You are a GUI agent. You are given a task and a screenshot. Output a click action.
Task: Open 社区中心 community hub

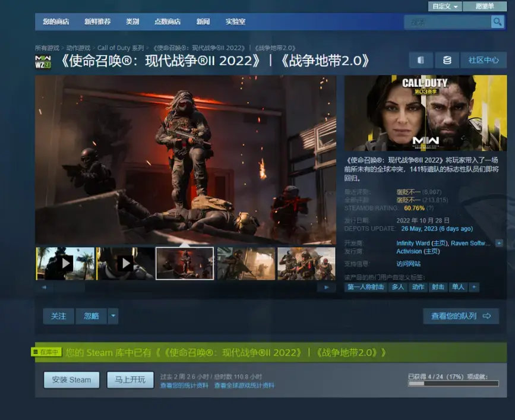(484, 60)
